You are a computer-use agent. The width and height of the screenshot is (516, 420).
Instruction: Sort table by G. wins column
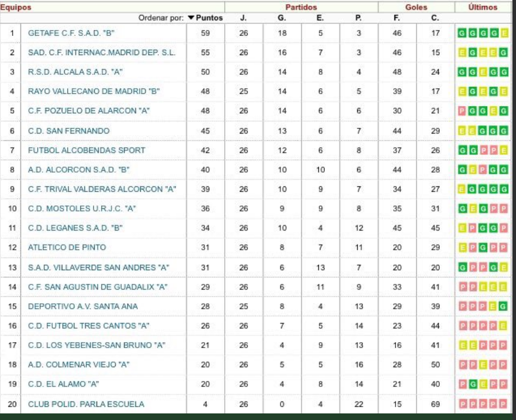pyautogui.click(x=282, y=18)
